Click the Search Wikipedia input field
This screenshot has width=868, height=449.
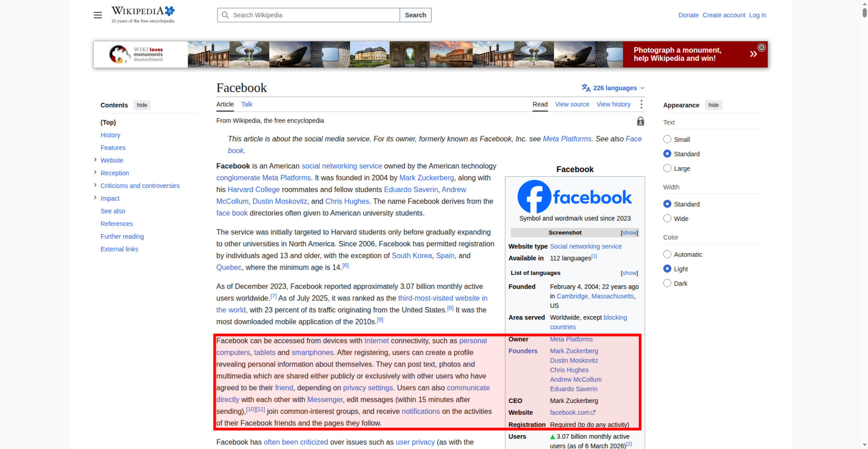tap(309, 15)
